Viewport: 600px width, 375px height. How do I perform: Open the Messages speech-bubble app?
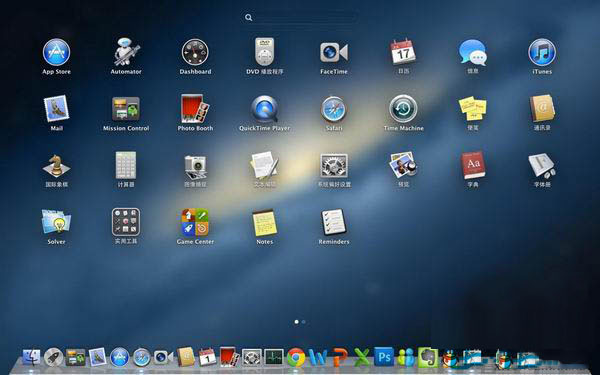point(473,52)
